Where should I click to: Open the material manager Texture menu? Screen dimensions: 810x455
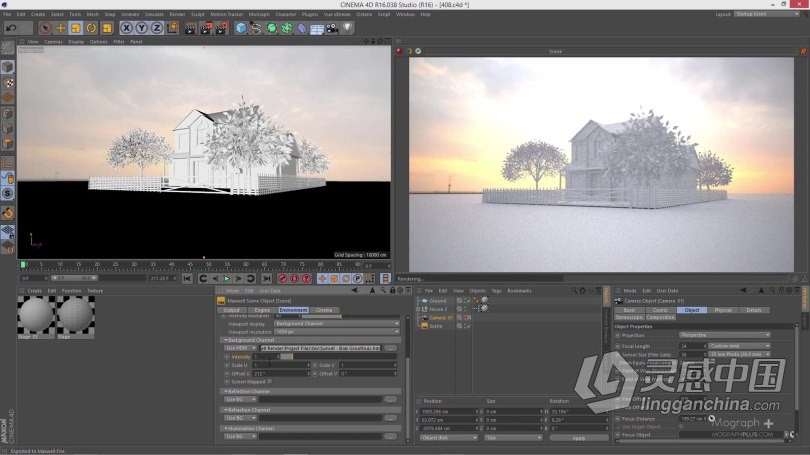[x=95, y=291]
